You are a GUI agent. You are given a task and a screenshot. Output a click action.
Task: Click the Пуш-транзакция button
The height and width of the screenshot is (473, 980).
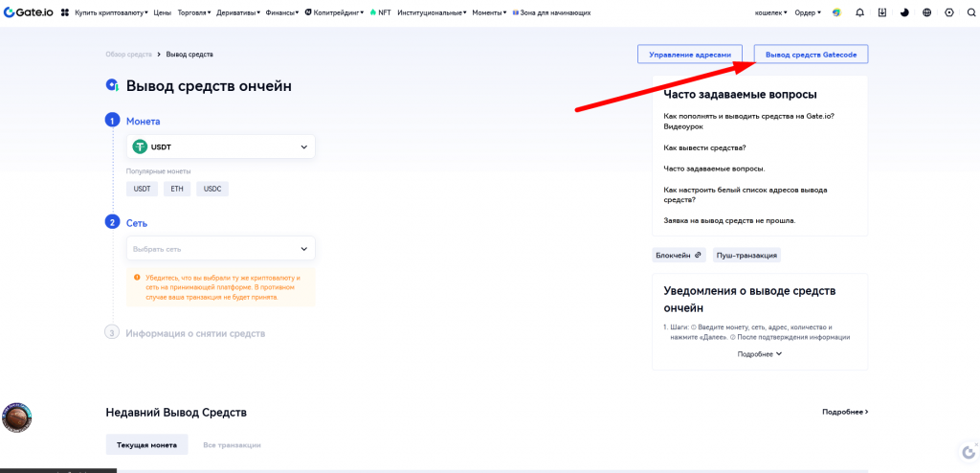(746, 255)
